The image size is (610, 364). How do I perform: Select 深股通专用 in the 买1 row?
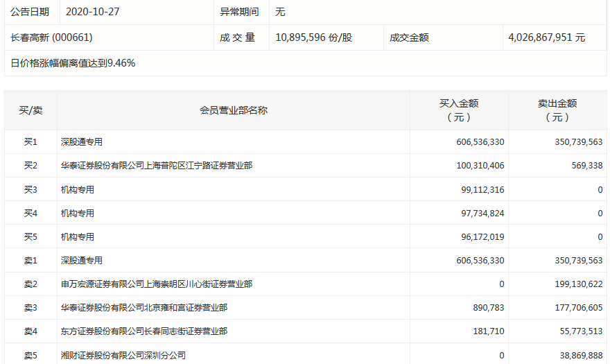pos(81,142)
